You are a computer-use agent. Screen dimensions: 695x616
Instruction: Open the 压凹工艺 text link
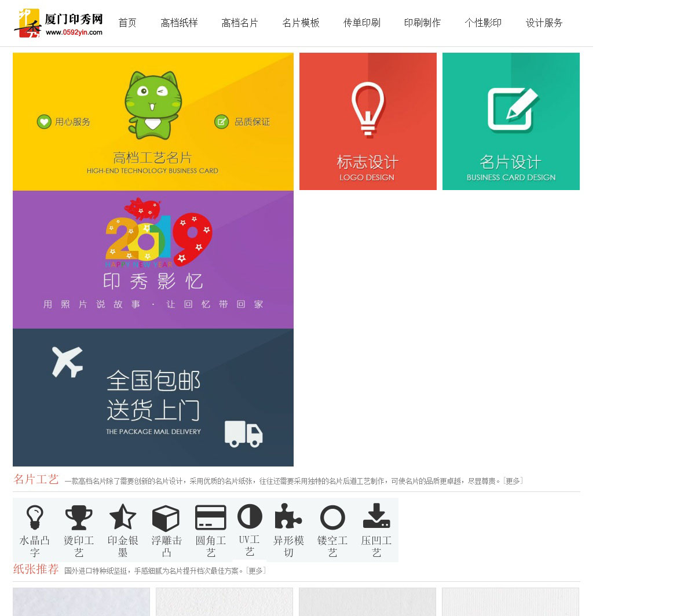click(x=376, y=546)
